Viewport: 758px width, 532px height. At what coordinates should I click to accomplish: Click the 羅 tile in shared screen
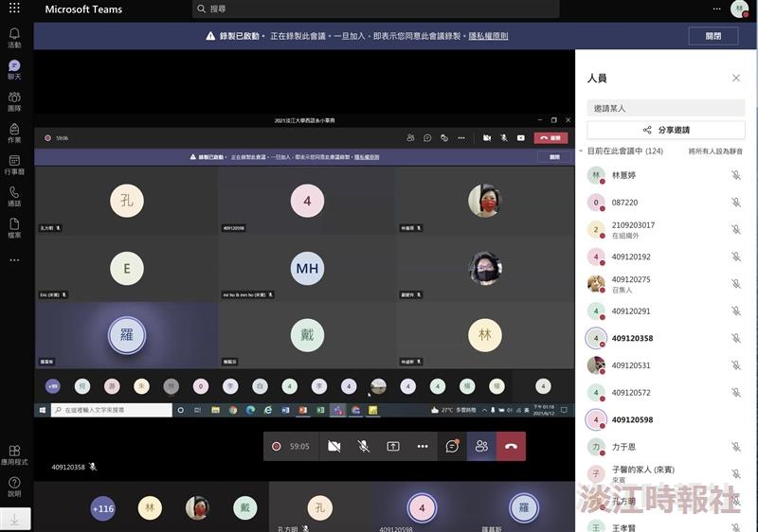[x=127, y=334]
